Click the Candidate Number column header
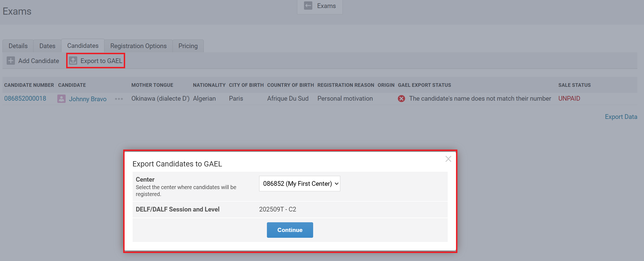Viewport: 644px width, 261px height. point(29,85)
